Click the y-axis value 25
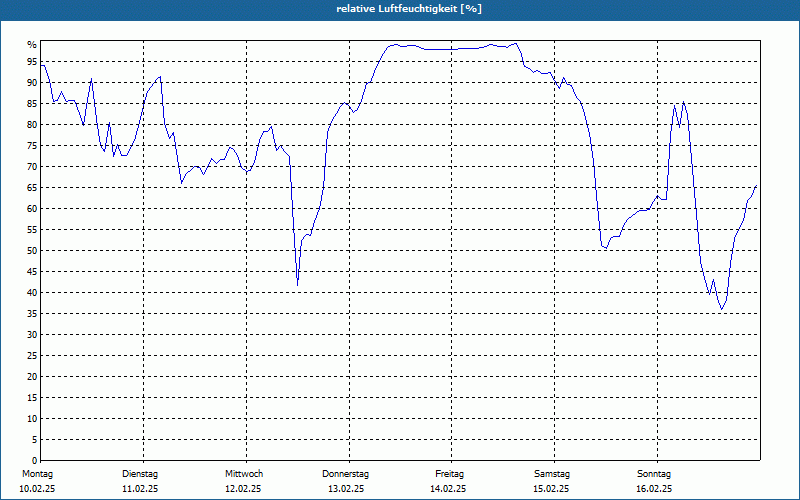800x500 pixels. pos(32,356)
